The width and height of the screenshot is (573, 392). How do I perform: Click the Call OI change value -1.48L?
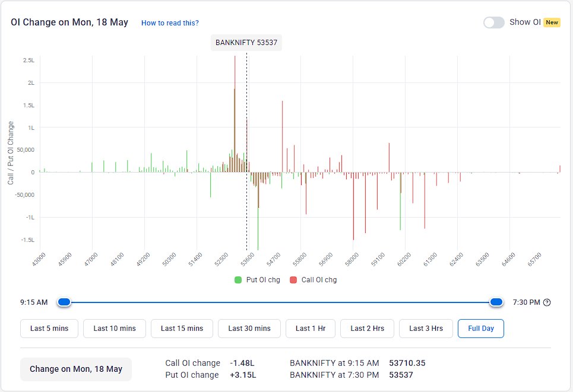coord(242,363)
